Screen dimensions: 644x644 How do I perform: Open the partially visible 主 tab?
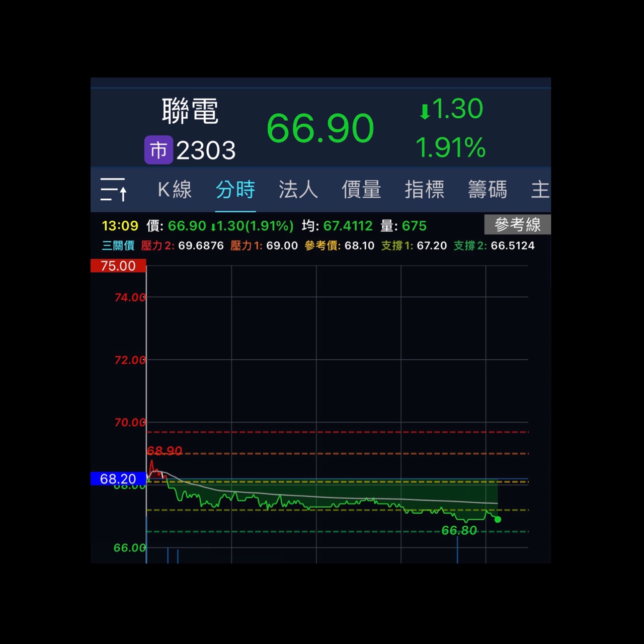tap(540, 190)
